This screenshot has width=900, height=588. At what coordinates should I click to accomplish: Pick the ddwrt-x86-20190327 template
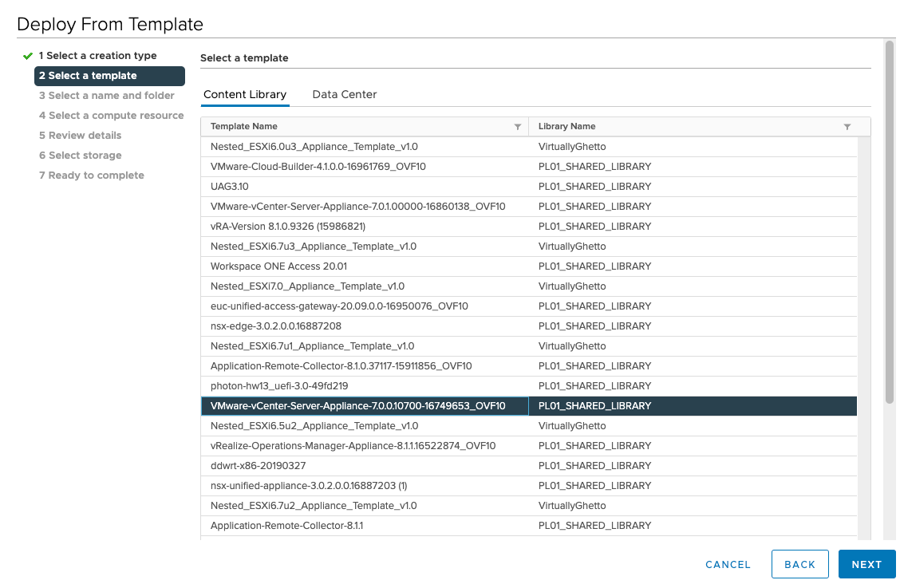258,466
